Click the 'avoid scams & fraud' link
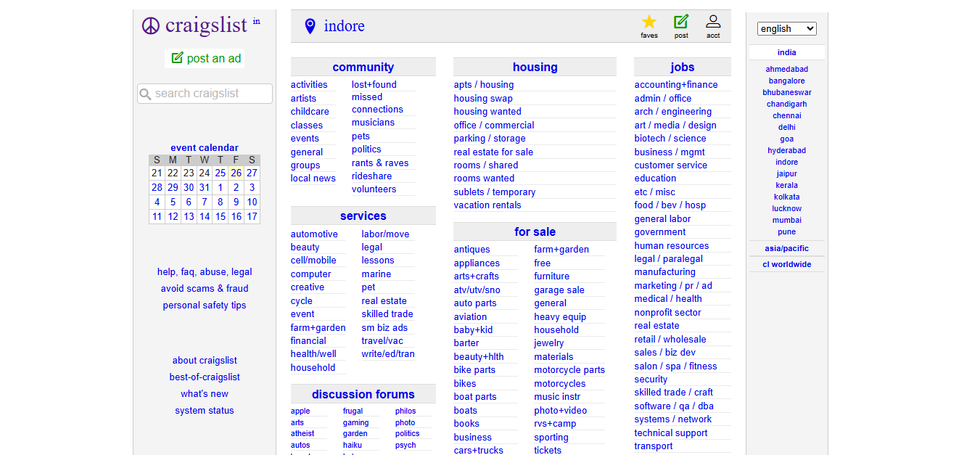Image resolution: width=980 pixels, height=455 pixels. (205, 289)
